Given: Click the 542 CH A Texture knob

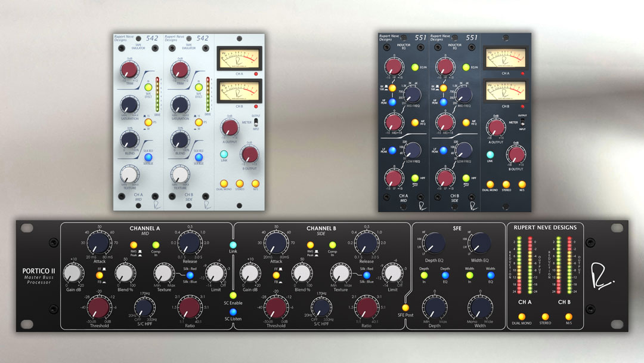Looking at the screenshot, I should point(129,175).
